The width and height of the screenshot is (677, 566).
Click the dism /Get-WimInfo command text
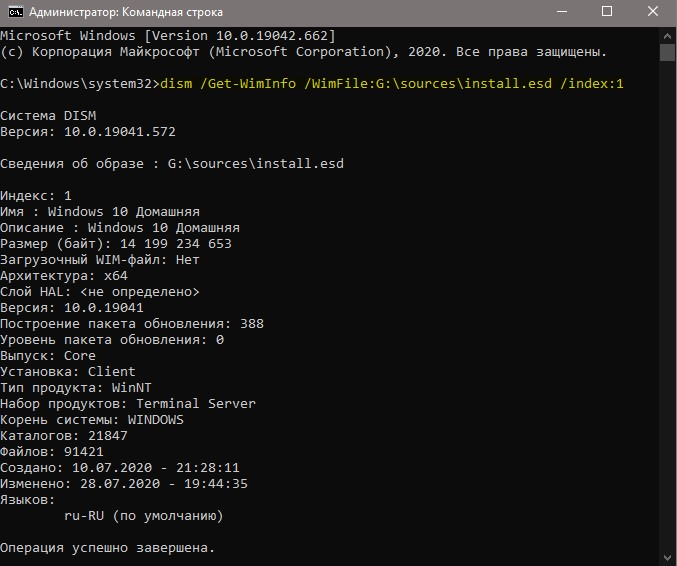[x=392, y=84]
